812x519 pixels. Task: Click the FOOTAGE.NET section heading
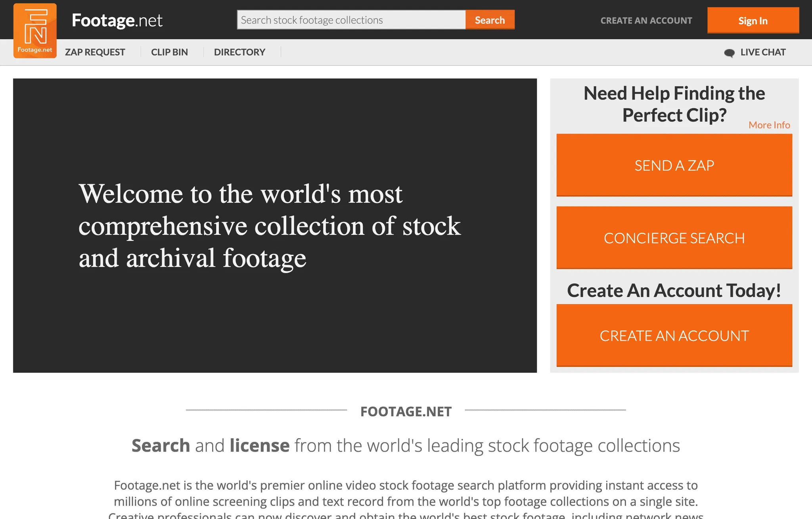pyautogui.click(x=406, y=412)
